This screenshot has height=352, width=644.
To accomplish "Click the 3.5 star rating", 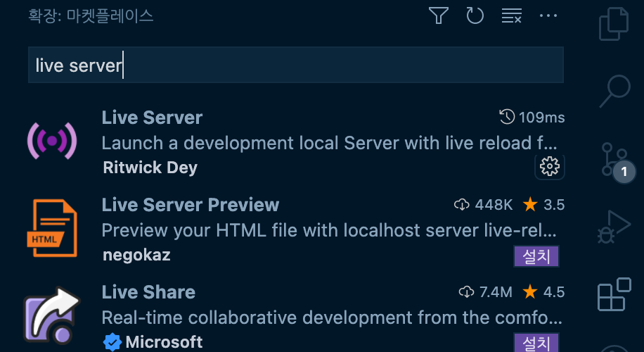I will [543, 205].
